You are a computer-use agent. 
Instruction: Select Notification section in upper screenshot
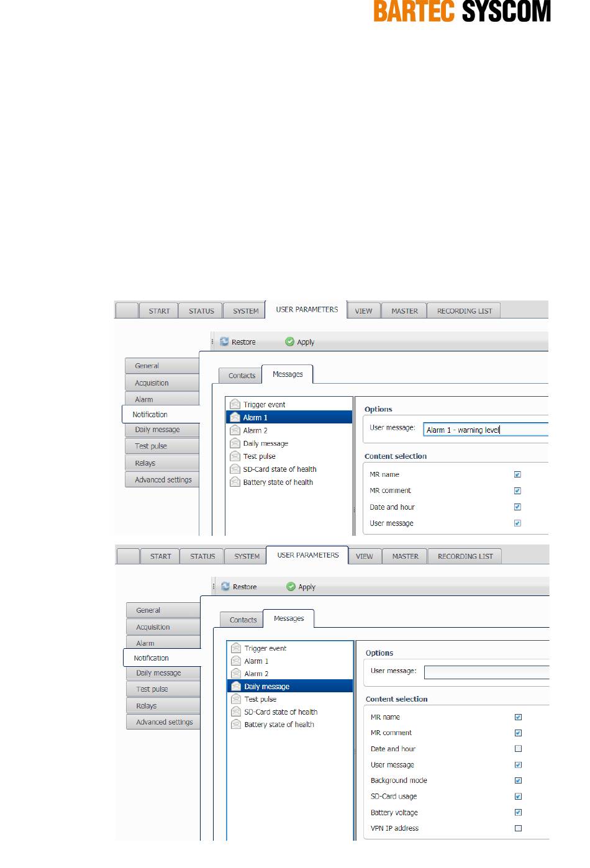point(161,414)
